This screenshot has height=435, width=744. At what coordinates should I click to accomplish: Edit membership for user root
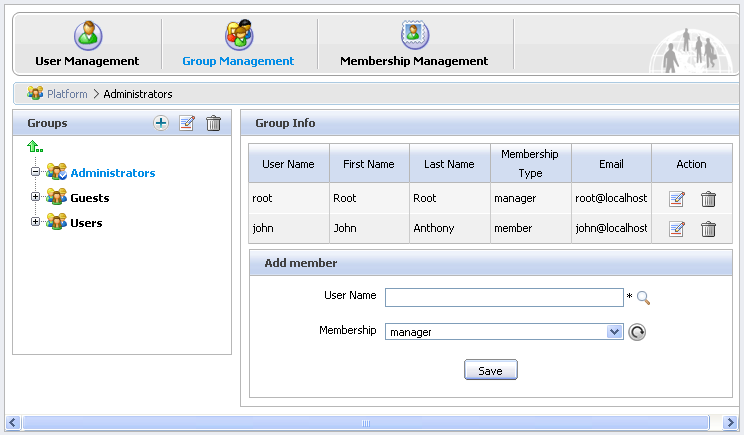pos(677,199)
